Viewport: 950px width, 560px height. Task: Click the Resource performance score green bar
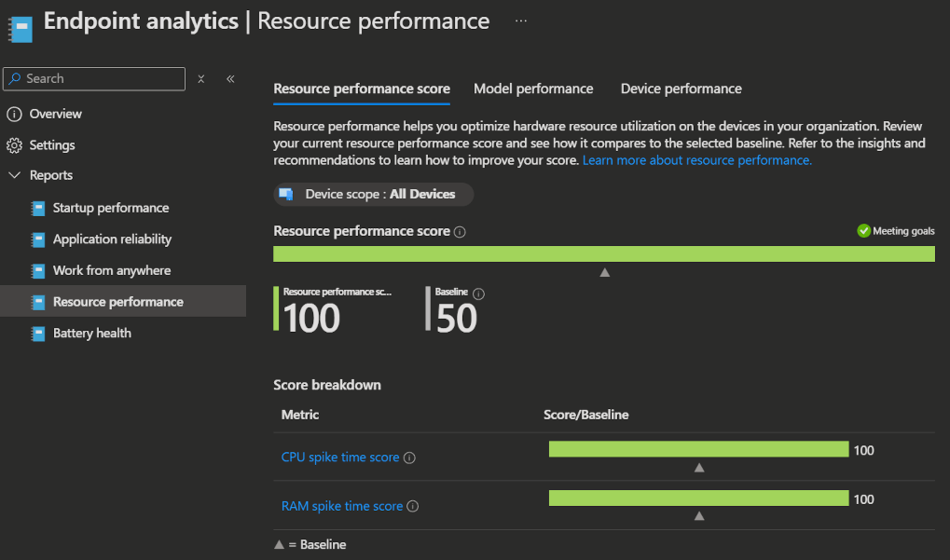coord(603,254)
